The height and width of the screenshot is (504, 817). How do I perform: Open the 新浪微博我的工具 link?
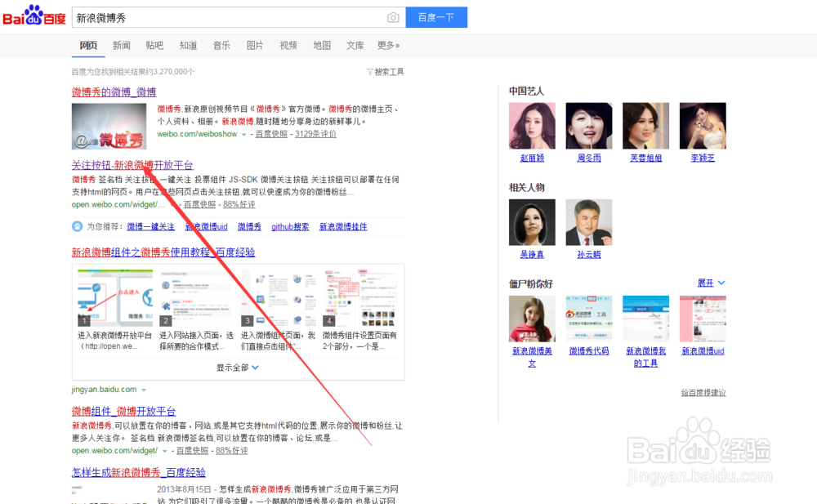pos(645,357)
